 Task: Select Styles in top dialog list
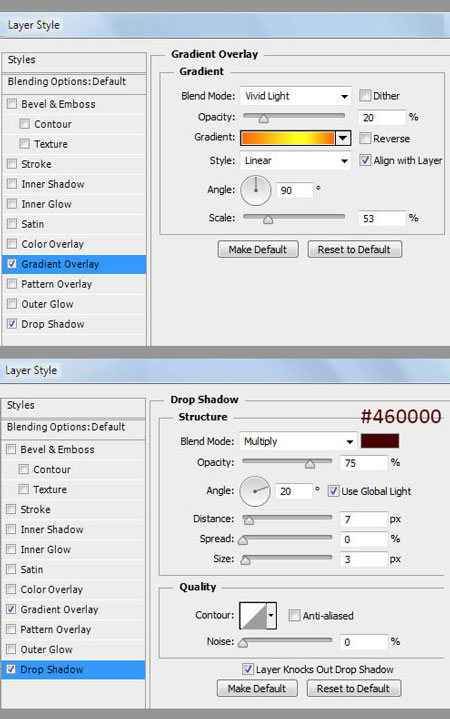74,60
